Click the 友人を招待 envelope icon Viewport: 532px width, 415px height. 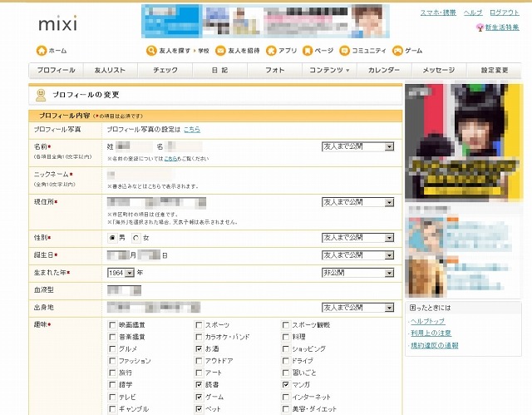tap(220, 51)
